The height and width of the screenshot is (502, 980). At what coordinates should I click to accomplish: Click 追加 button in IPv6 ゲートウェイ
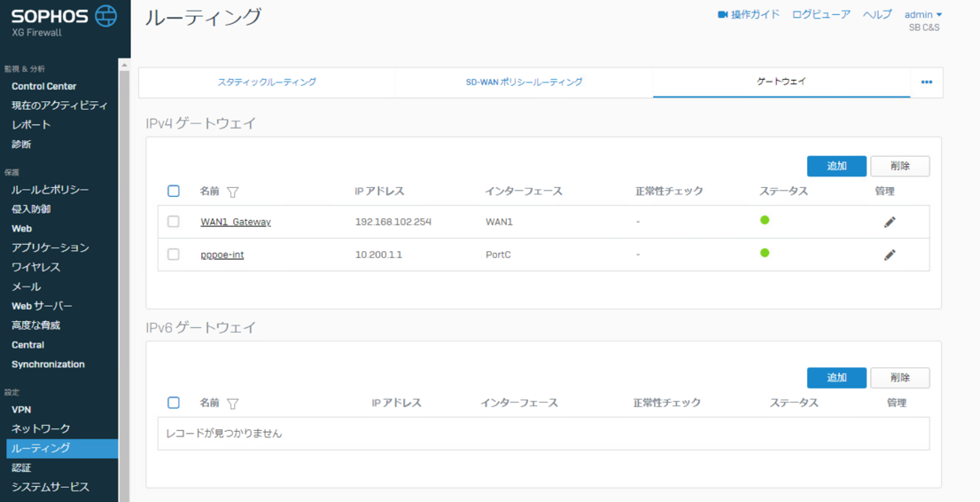pyautogui.click(x=836, y=378)
